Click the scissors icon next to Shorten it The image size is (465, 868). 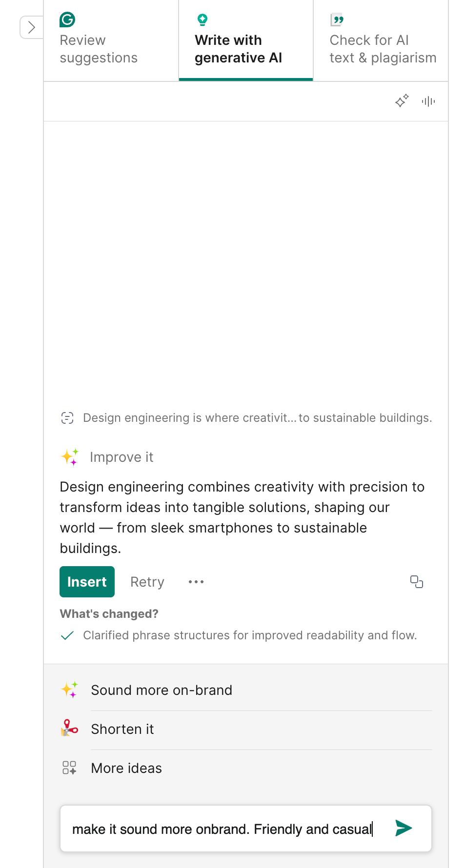click(x=70, y=729)
